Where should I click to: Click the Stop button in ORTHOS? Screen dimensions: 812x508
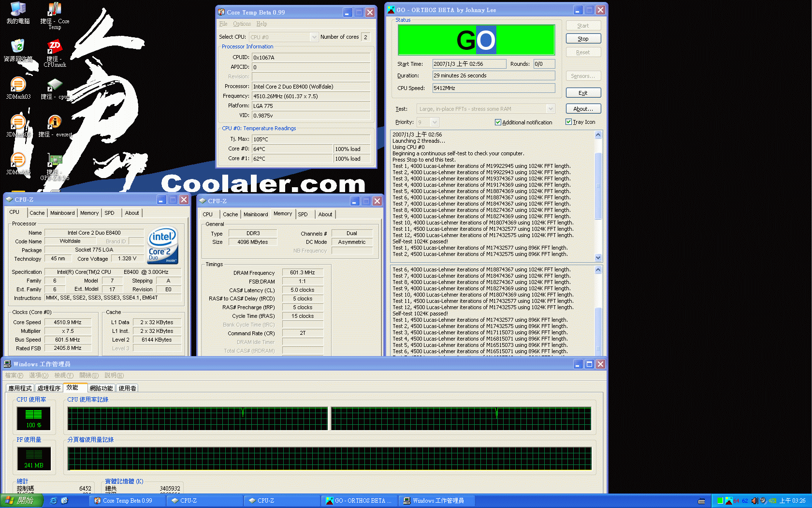583,39
